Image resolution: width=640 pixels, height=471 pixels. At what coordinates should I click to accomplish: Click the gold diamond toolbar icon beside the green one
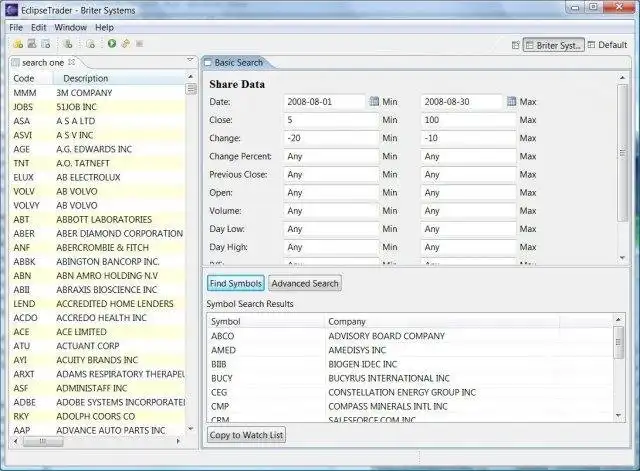[x=126, y=43]
